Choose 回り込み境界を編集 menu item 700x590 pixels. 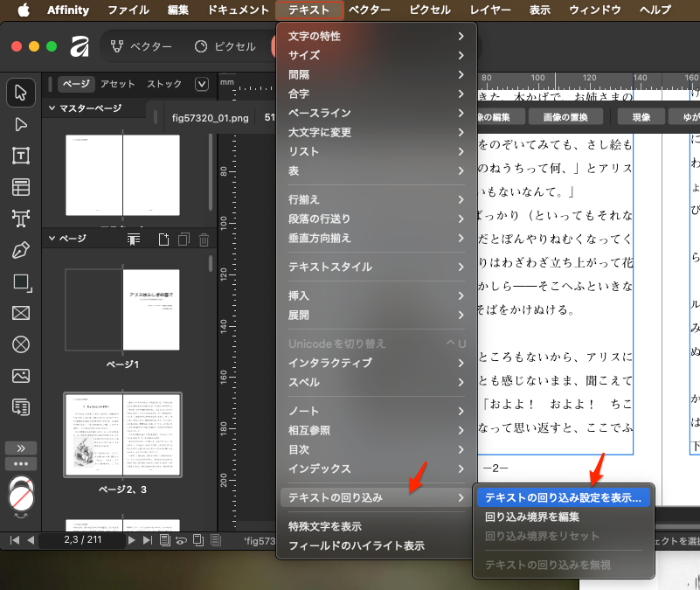pos(531,517)
